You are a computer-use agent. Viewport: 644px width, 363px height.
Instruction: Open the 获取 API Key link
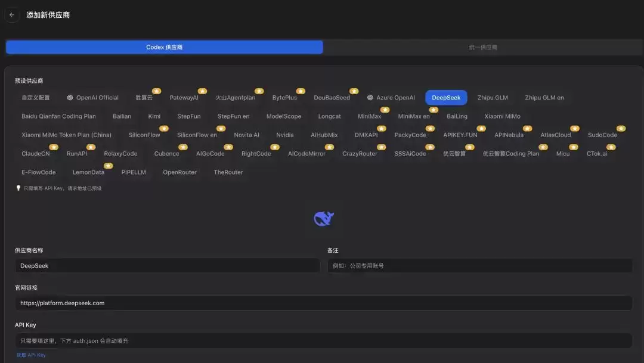[x=31, y=355]
